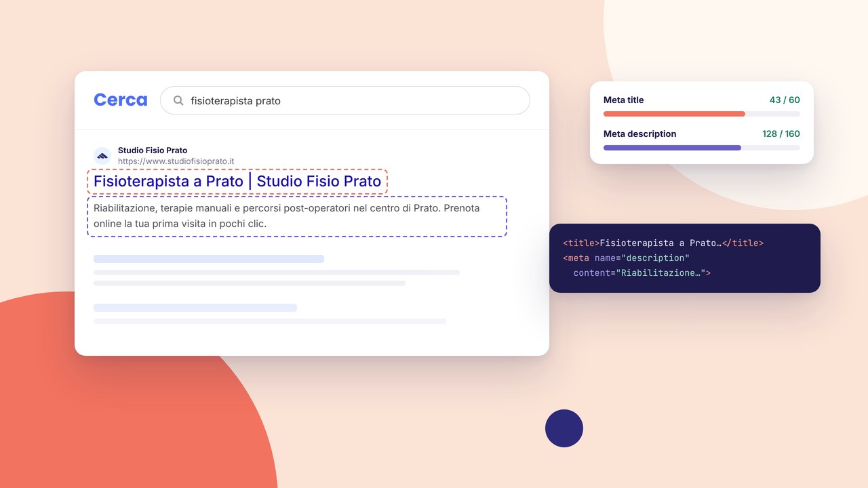Screen dimensions: 868x488
Task: Click the 43 / 60 character count
Action: pyautogui.click(x=785, y=100)
